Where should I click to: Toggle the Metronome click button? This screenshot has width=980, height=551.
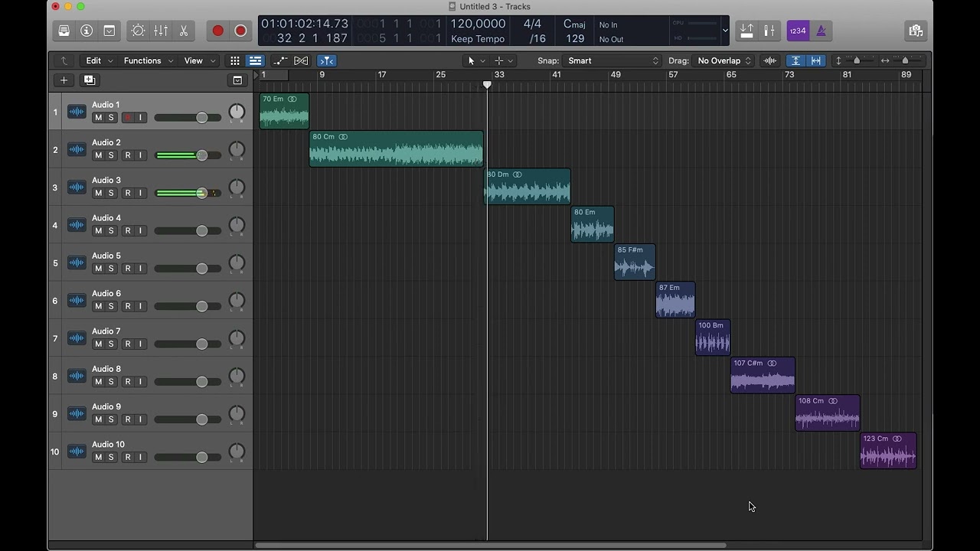(x=821, y=31)
